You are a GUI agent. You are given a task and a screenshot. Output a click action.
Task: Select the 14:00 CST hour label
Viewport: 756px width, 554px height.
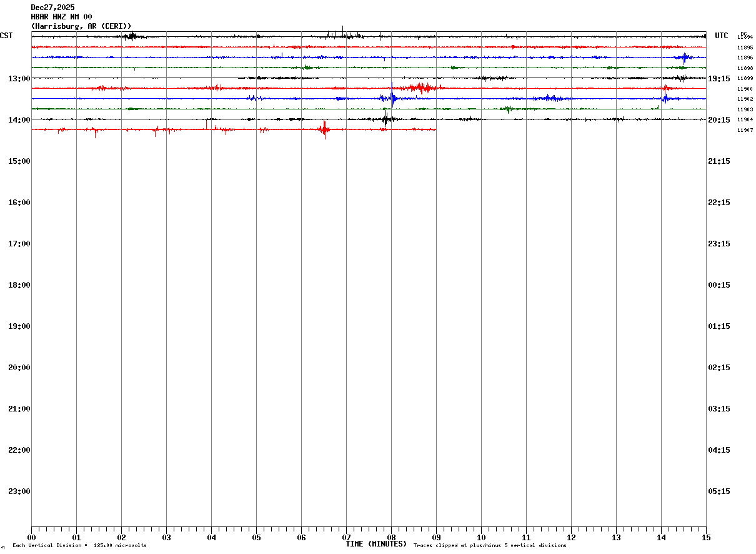pyautogui.click(x=19, y=120)
